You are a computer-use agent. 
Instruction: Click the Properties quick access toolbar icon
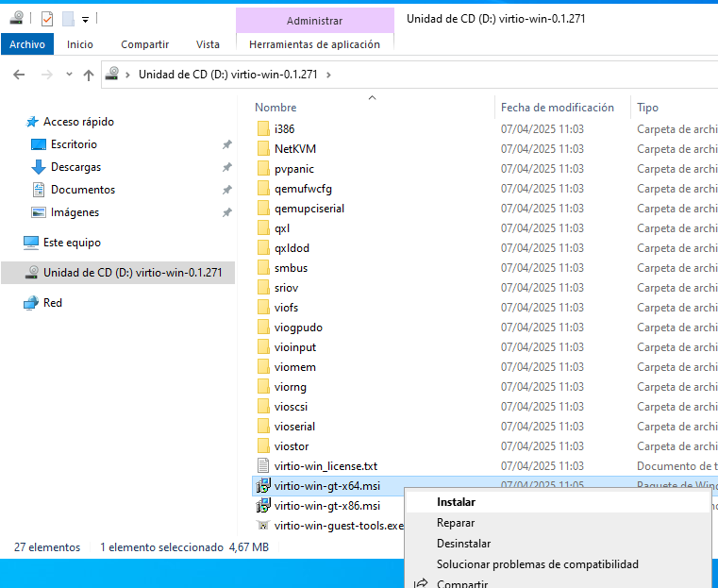(x=47, y=19)
